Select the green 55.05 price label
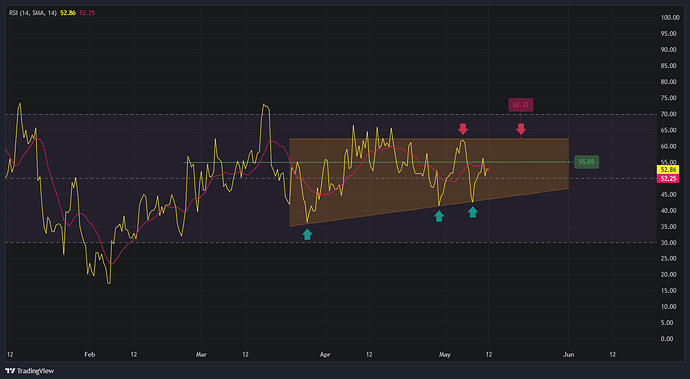Screen dimensions: 690x379 click(x=586, y=162)
